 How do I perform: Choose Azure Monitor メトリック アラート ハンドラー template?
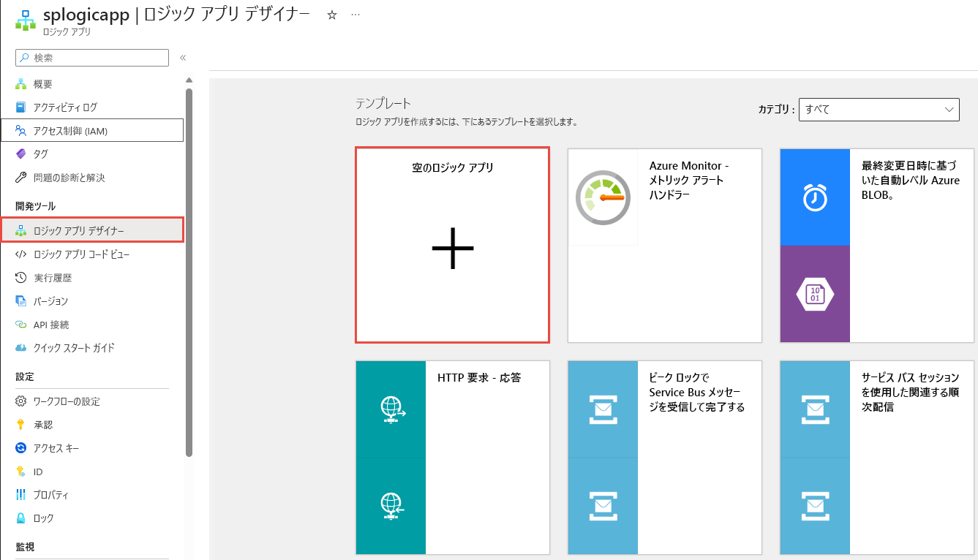click(x=665, y=245)
